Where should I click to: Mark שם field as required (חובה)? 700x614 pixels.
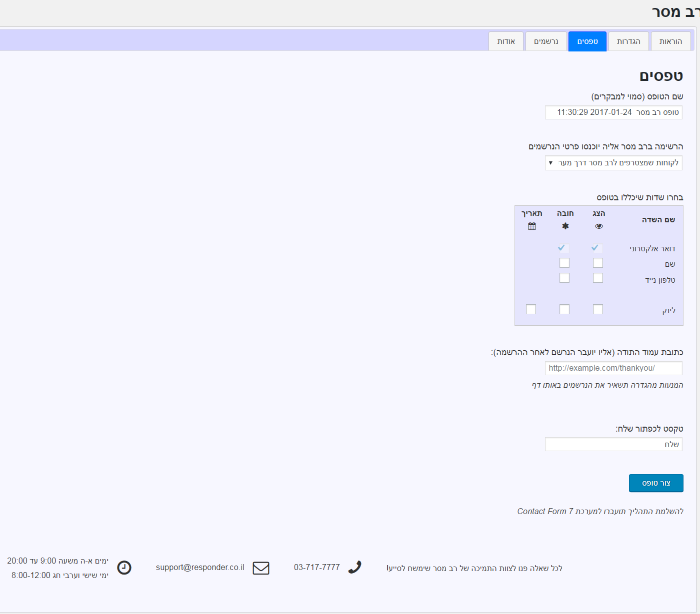click(564, 263)
